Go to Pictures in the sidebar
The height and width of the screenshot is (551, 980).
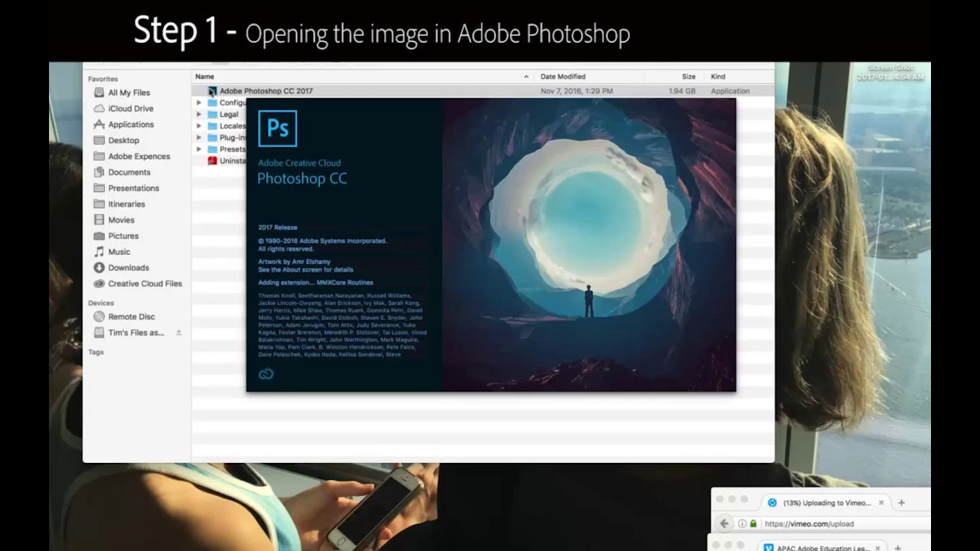coord(123,236)
